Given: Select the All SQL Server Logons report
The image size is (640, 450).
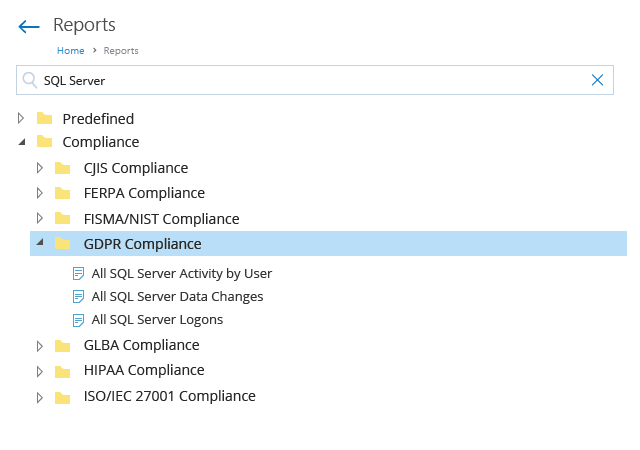Looking at the screenshot, I should [157, 320].
